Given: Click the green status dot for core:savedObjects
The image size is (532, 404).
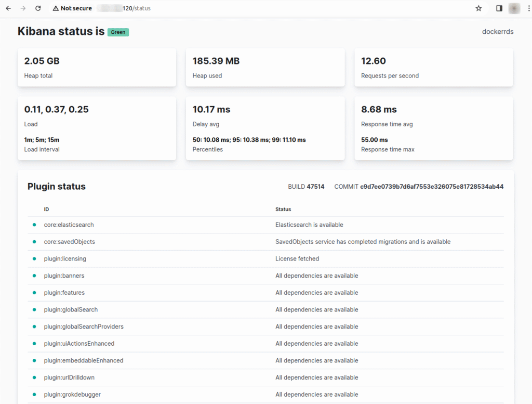Looking at the screenshot, I should [34, 242].
